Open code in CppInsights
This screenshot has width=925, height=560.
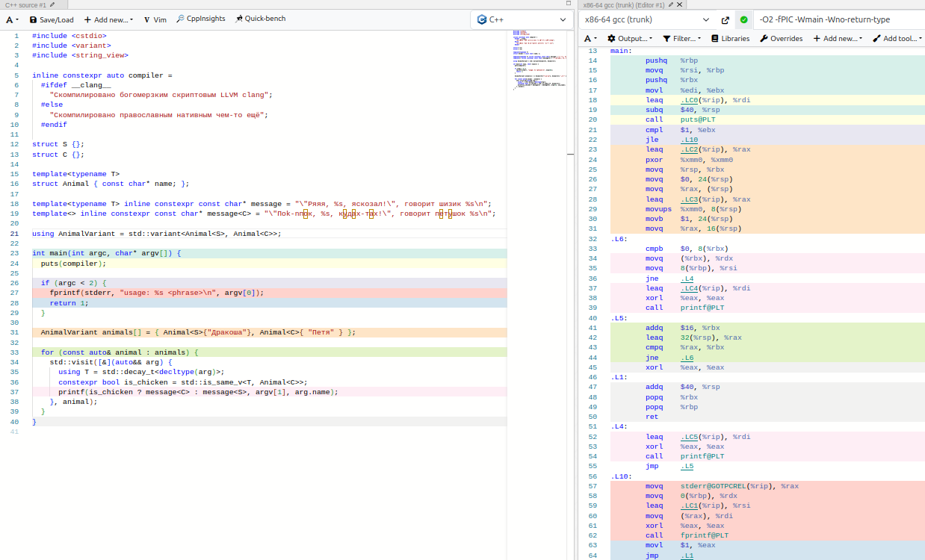[200, 19]
